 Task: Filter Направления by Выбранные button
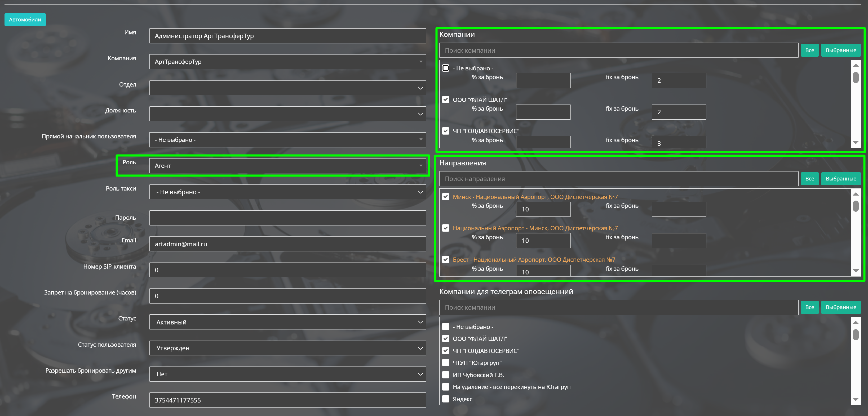(840, 179)
